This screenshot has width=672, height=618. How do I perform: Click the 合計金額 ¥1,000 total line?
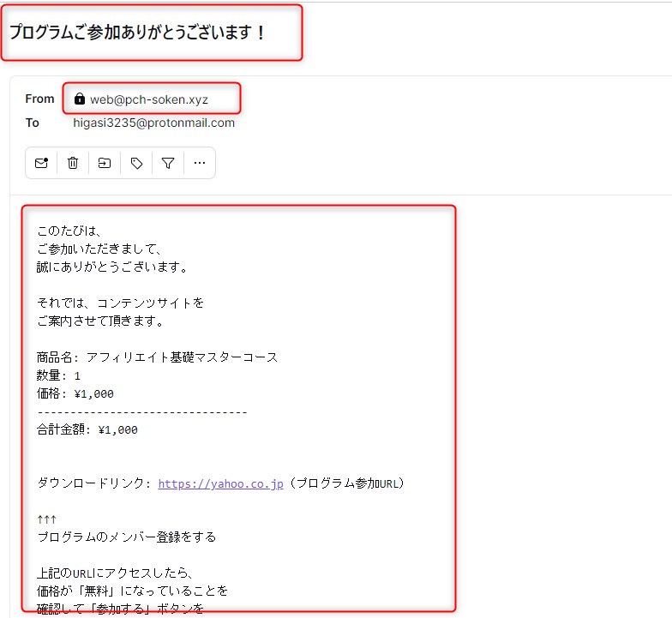tap(87, 430)
